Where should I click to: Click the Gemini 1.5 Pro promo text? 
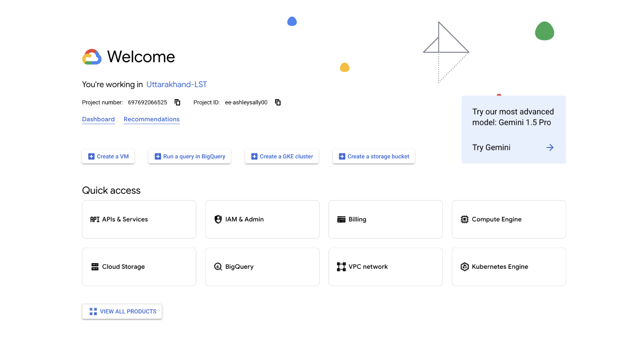tap(513, 117)
